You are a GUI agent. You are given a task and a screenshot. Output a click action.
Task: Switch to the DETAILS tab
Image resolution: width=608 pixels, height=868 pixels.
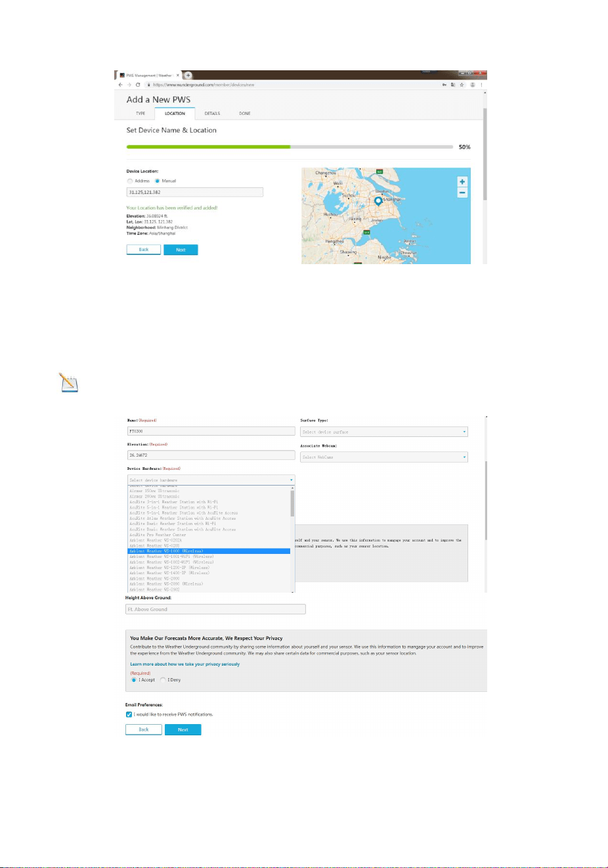(212, 114)
